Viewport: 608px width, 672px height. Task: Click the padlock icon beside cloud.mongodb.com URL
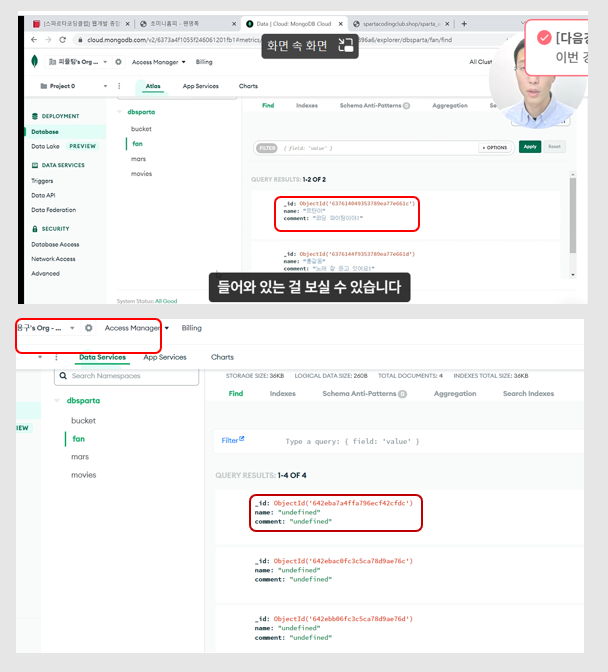click(x=80, y=40)
